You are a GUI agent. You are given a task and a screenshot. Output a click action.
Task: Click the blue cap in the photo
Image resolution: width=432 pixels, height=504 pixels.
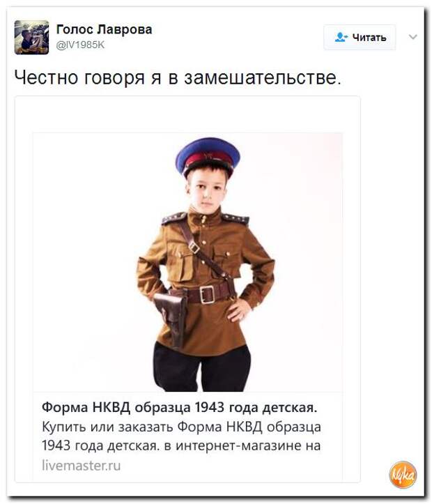[x=208, y=155]
